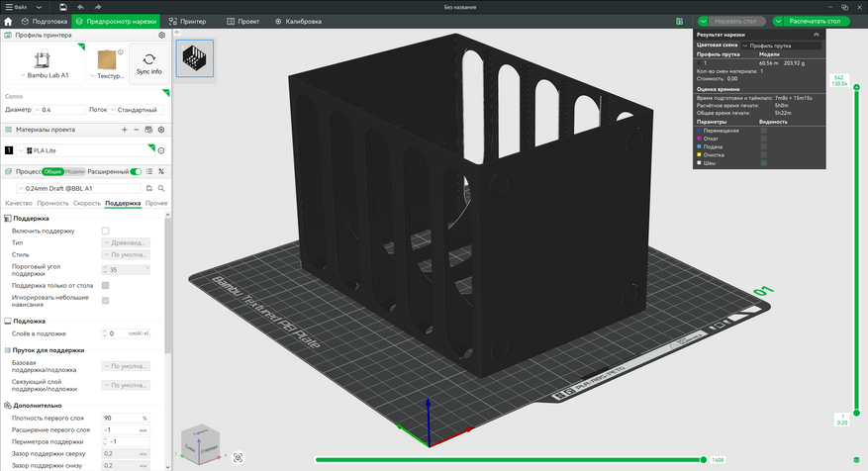This screenshot has width=868, height=471.
Task: Switch to the 'Подготовка' tab
Action: pos(45,20)
